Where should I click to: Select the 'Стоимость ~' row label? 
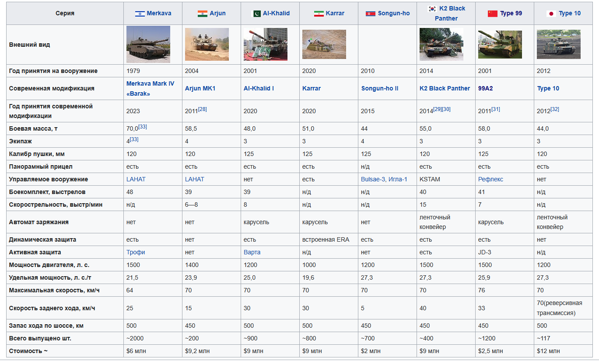[65, 351]
